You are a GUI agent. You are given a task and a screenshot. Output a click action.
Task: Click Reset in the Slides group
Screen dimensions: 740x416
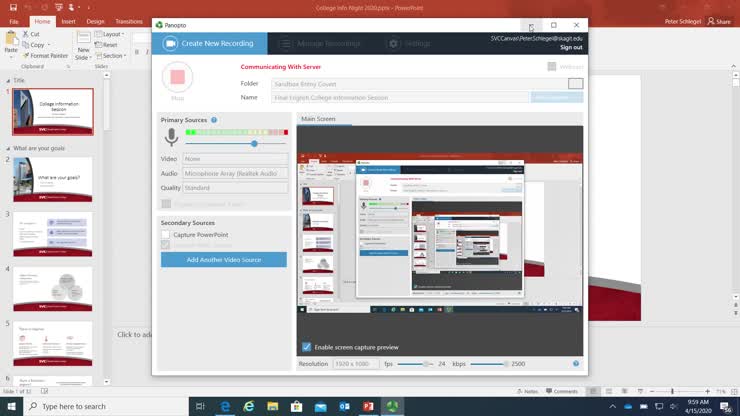(106, 45)
